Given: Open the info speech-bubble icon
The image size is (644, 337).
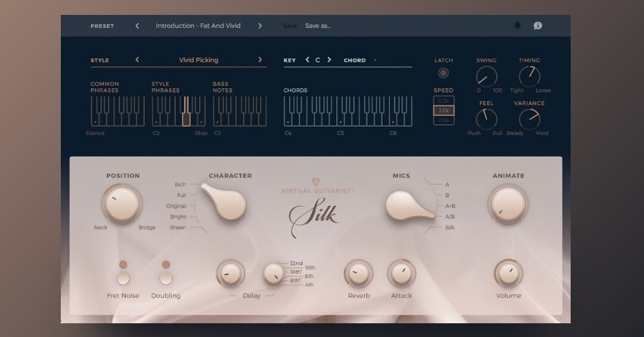Looking at the screenshot, I should coord(538,26).
